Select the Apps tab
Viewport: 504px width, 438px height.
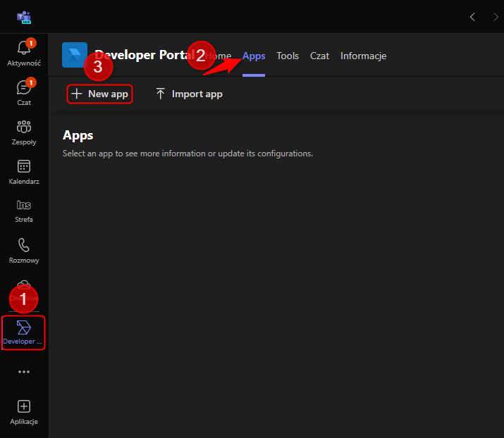[254, 56]
